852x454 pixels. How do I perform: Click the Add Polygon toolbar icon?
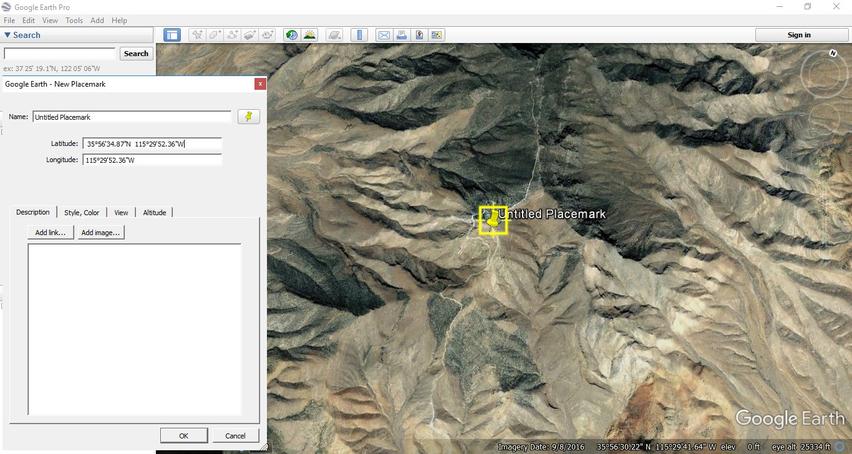point(215,35)
